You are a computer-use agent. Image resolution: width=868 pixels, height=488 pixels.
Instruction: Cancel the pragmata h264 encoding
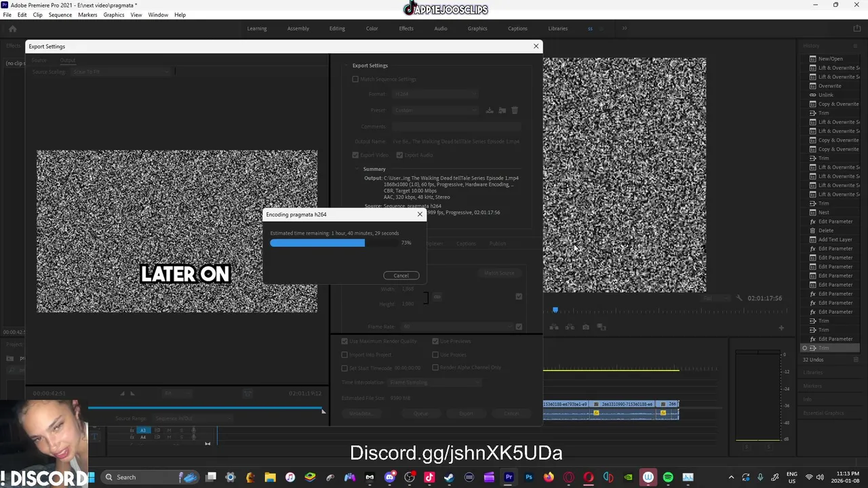pyautogui.click(x=401, y=275)
